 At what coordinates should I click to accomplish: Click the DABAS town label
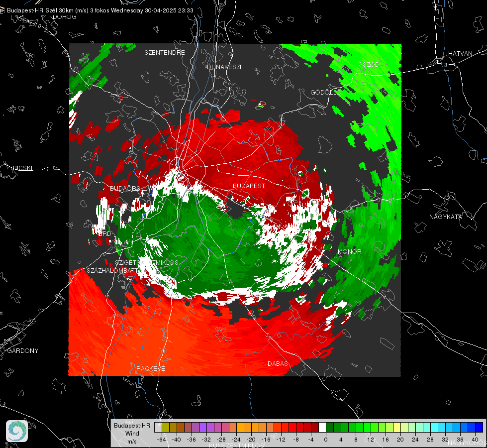tap(278, 363)
